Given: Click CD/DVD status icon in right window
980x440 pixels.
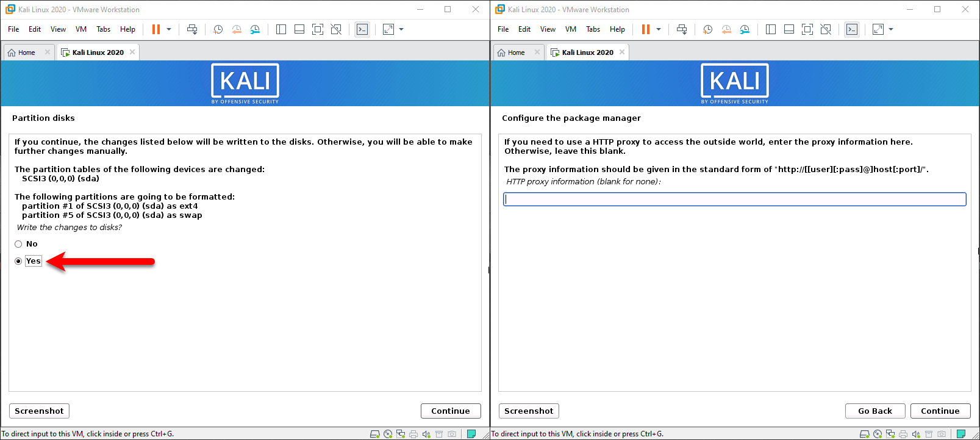Looking at the screenshot, I should click(x=878, y=434).
